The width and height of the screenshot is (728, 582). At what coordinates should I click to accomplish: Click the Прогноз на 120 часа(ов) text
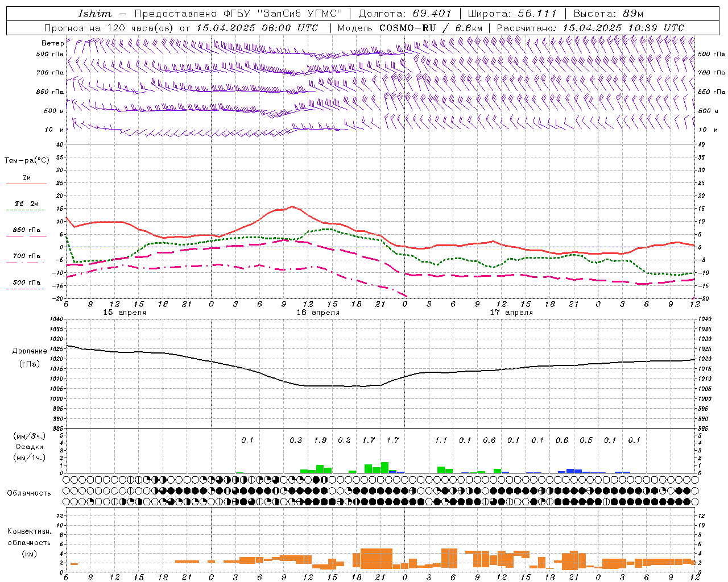110,28
